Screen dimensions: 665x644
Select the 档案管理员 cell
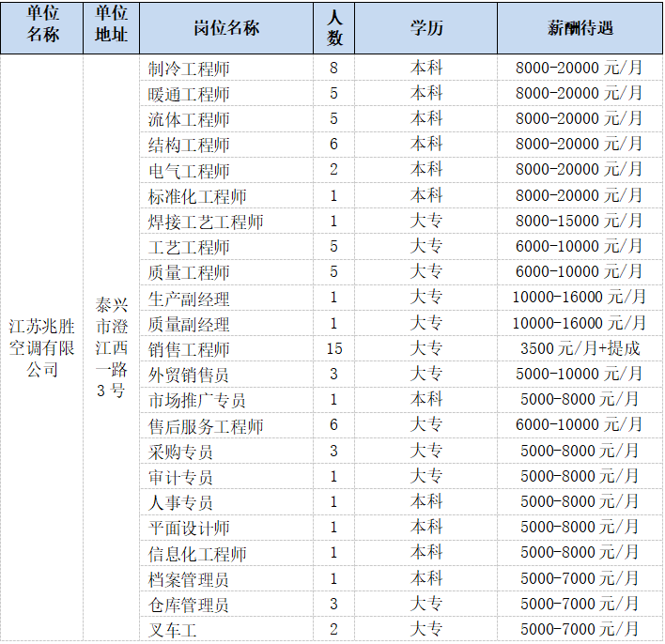[226, 578]
